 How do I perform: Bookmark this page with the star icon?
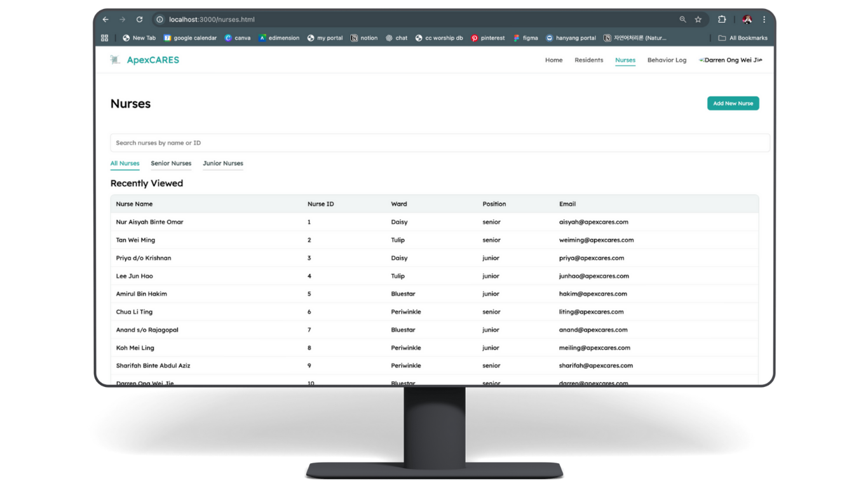pos(698,20)
